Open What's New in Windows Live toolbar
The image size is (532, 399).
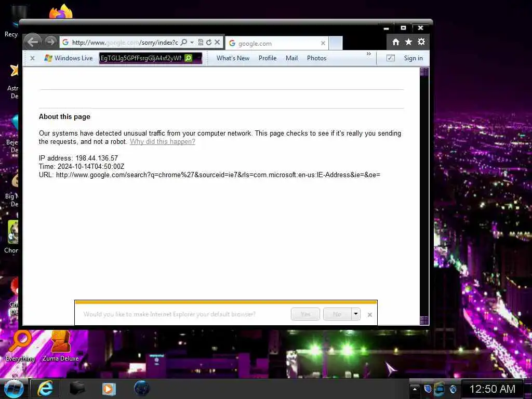[x=233, y=58]
